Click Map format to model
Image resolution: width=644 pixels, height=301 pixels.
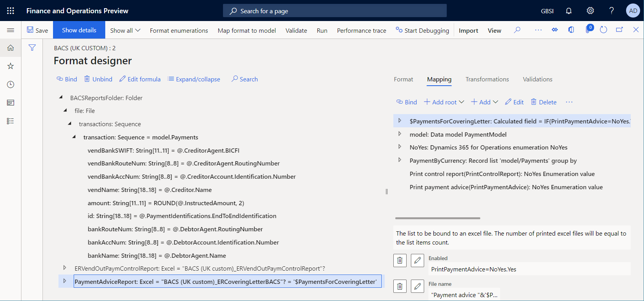tap(247, 30)
